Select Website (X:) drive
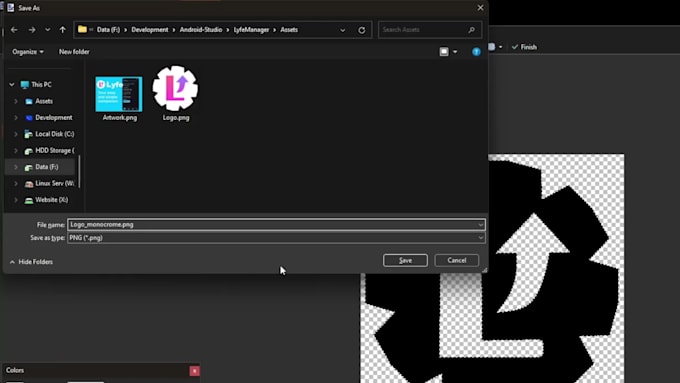The height and width of the screenshot is (383, 680). coord(52,200)
